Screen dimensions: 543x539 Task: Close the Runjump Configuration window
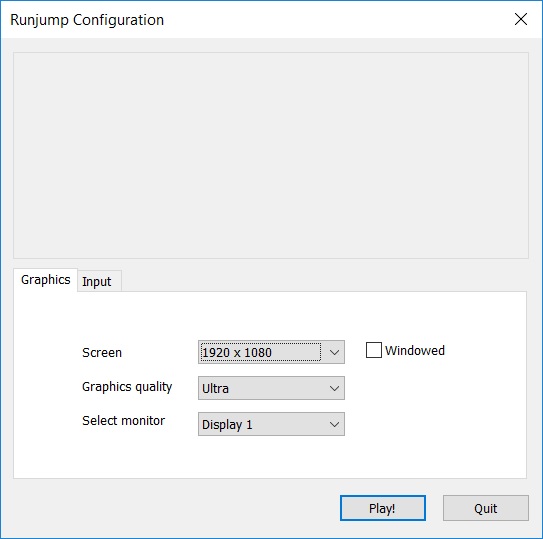520,19
